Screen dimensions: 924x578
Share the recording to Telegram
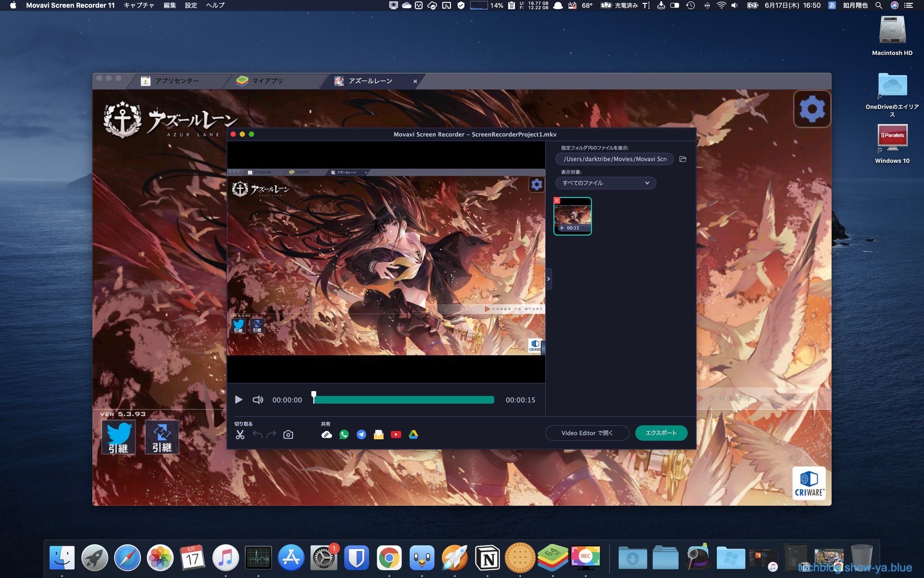click(361, 434)
